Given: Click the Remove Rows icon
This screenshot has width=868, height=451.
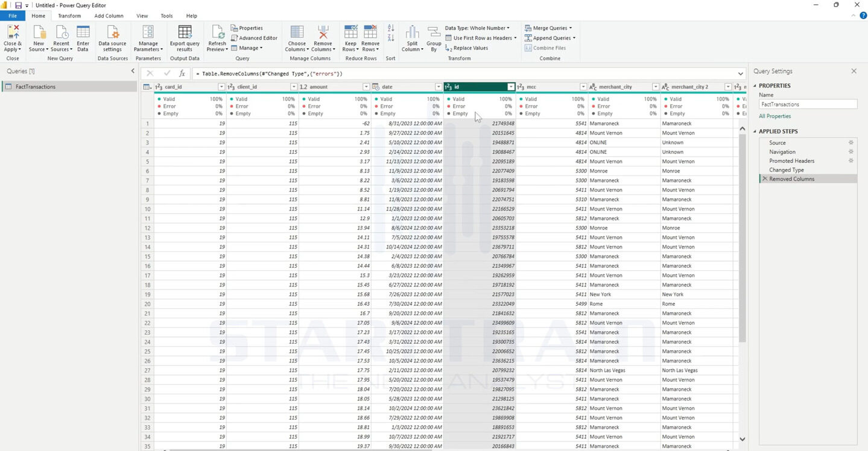Looking at the screenshot, I should pos(370,32).
